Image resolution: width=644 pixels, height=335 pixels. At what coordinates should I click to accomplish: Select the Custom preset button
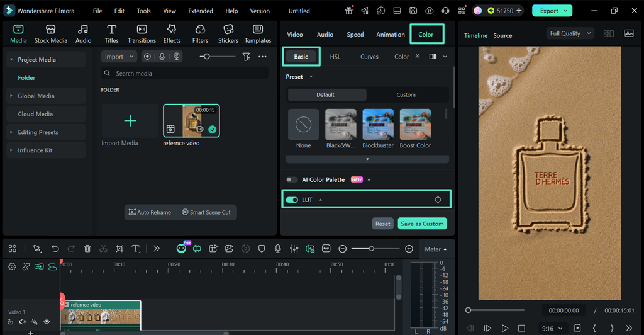click(406, 94)
